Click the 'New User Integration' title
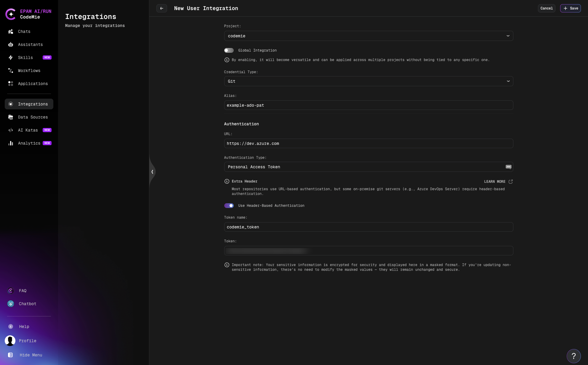This screenshot has width=588, height=365. coord(206,8)
